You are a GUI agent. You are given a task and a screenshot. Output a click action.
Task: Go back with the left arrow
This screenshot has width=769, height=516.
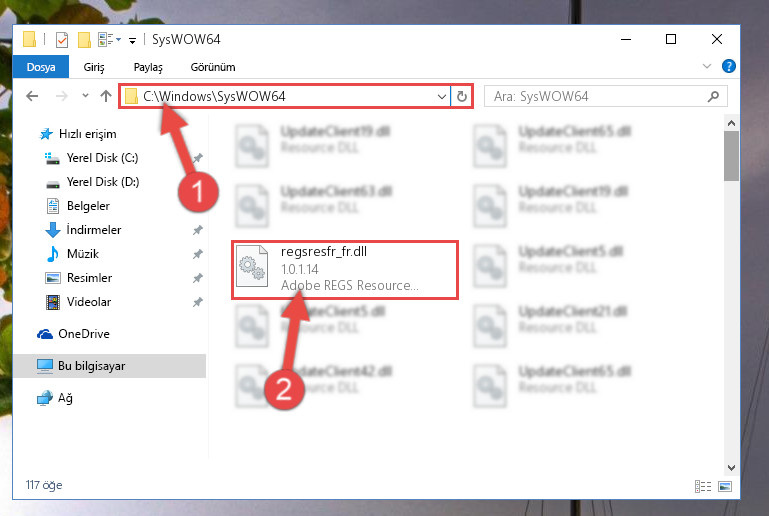(x=32, y=96)
